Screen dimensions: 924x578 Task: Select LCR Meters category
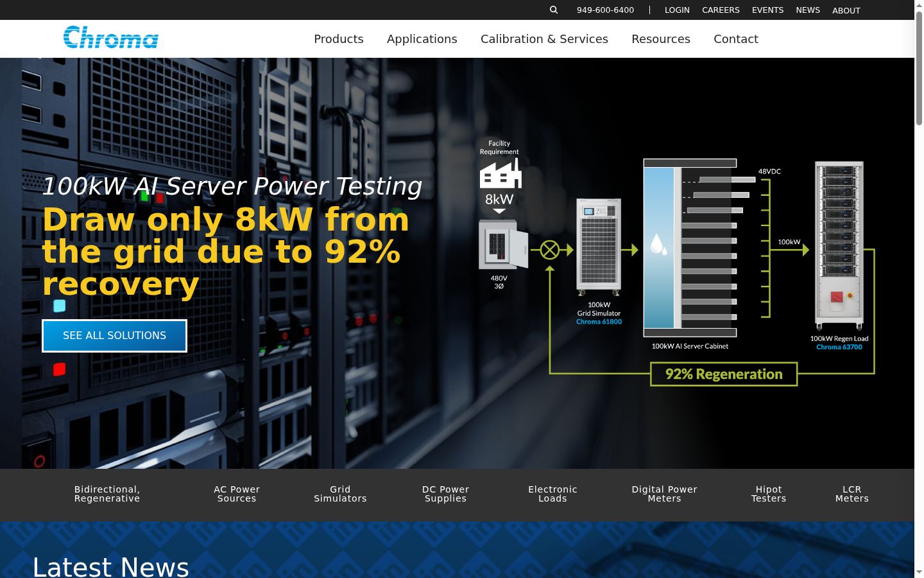(852, 494)
